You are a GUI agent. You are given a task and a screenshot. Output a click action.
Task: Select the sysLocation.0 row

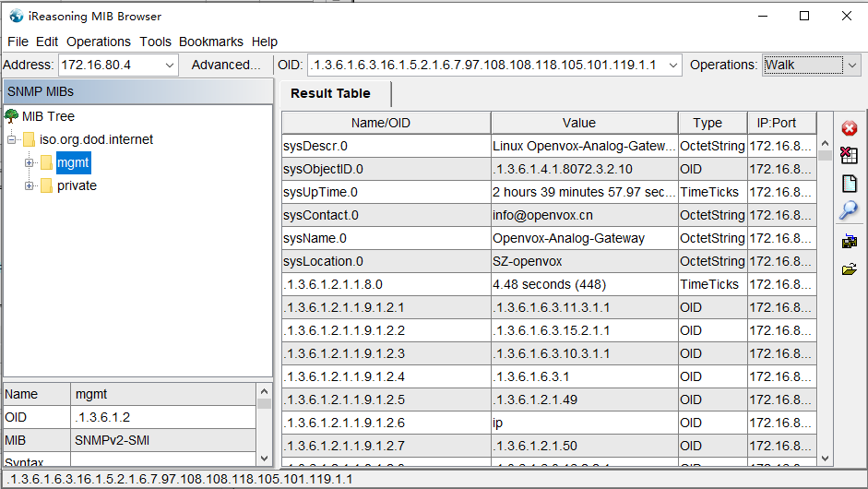[x=549, y=261]
